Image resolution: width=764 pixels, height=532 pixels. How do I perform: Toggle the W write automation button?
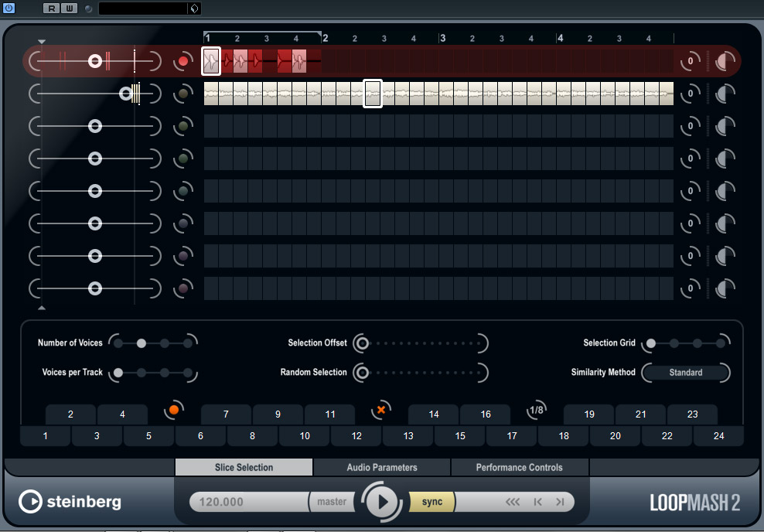(69, 9)
